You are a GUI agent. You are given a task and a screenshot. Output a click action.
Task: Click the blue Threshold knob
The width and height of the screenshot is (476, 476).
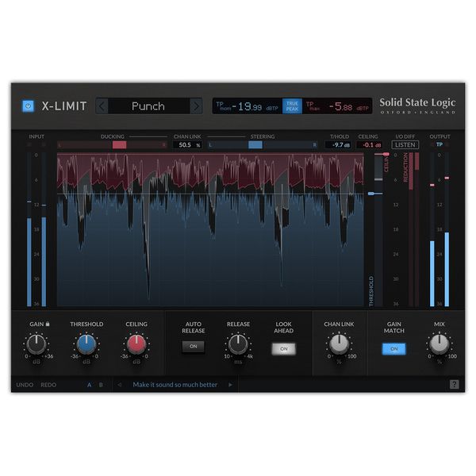[86, 344]
